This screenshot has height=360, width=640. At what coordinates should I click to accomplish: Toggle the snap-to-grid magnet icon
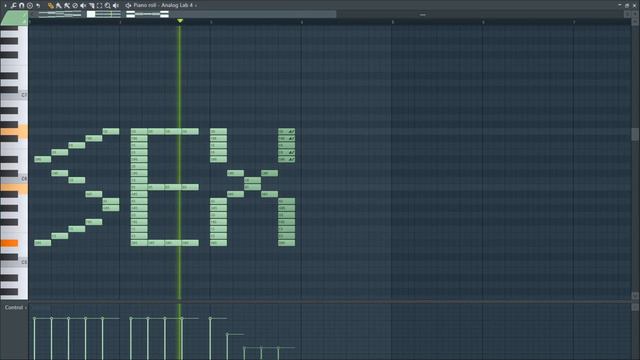(22, 5)
